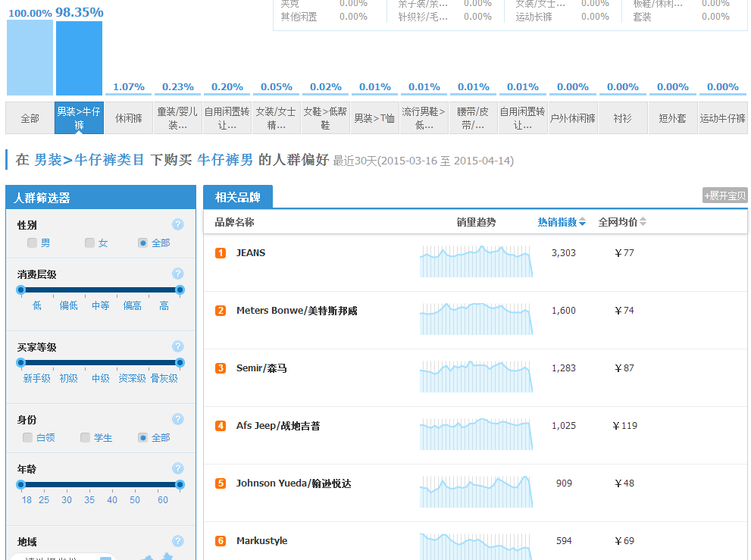Open the 女装/女士精 category tab
This screenshot has height=560, width=751.
[276, 118]
